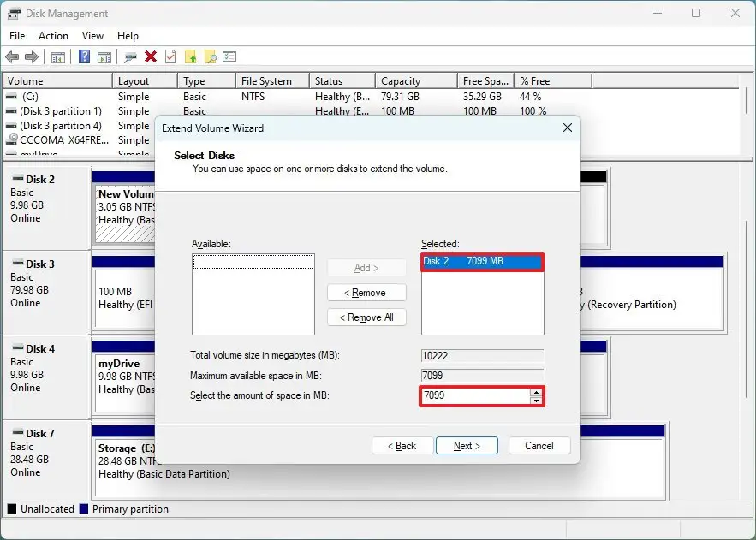Click the Remove All button

pyautogui.click(x=366, y=317)
